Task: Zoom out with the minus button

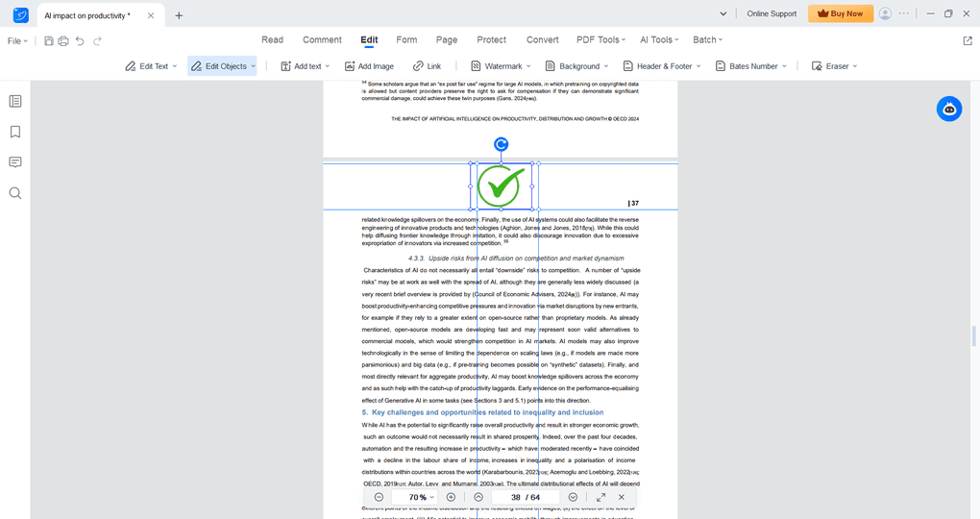Action: click(379, 497)
